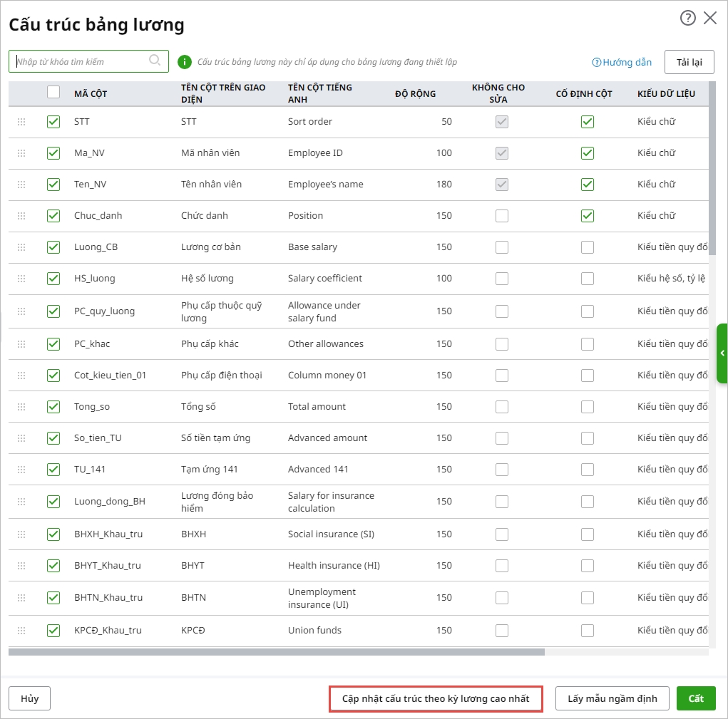This screenshot has width=728, height=719.
Task: Open Kiểu dữ liệu cell for HS_luong
Action: pyautogui.click(x=671, y=279)
